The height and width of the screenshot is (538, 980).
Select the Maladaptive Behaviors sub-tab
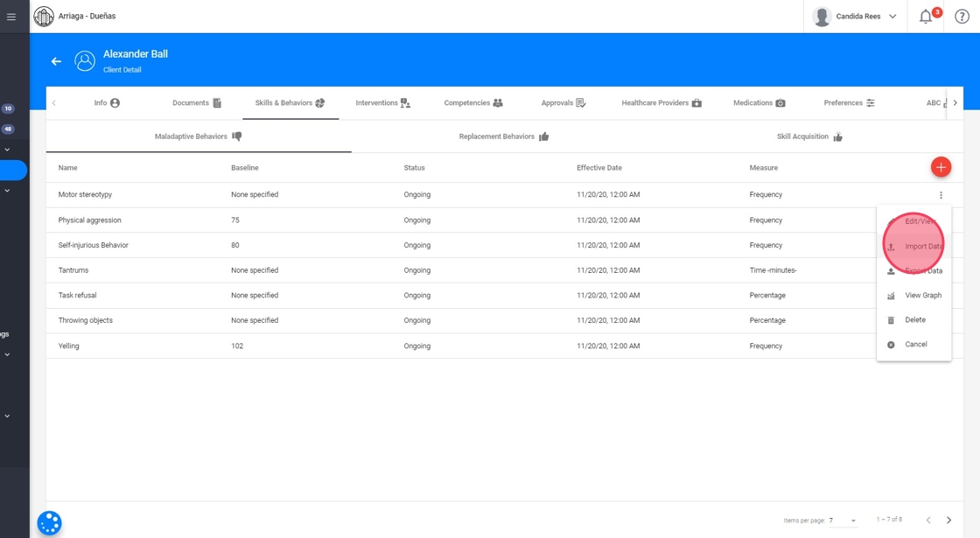[x=198, y=136]
